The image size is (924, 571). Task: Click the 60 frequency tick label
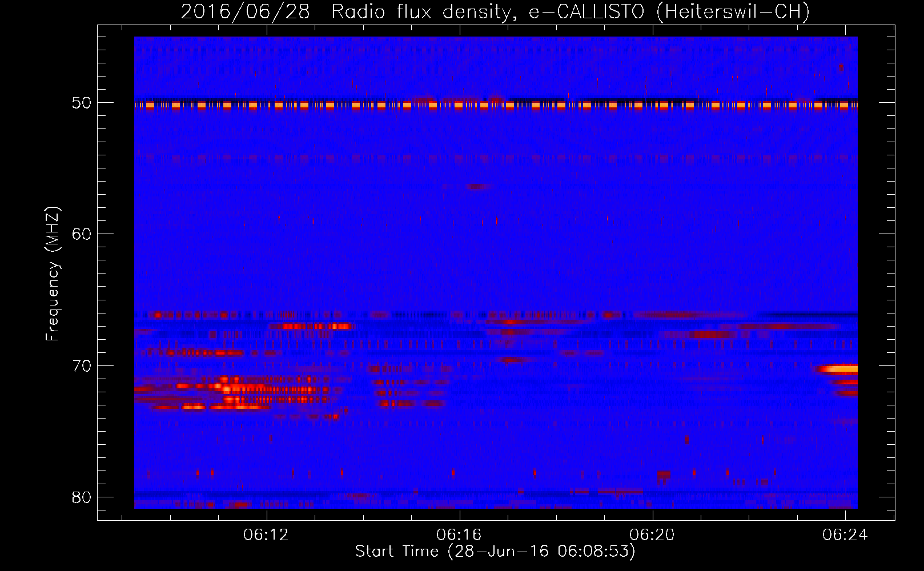(x=82, y=234)
